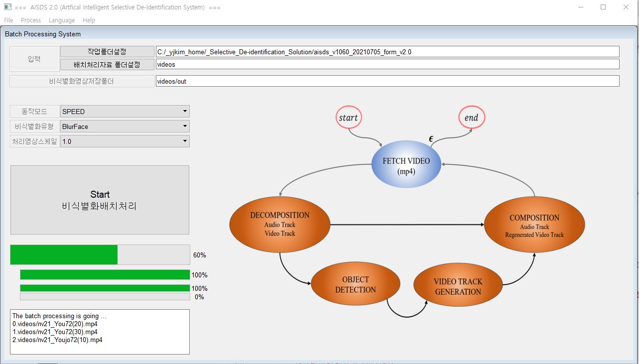Click the 배치처리자료 폴더설정 button
The height and width of the screenshot is (364, 639).
107,64
